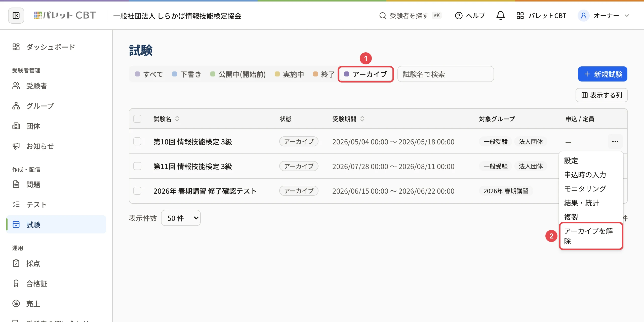Choose 申込時の入力 in the context menu
Image resolution: width=644 pixels, height=322 pixels.
pyautogui.click(x=591, y=175)
